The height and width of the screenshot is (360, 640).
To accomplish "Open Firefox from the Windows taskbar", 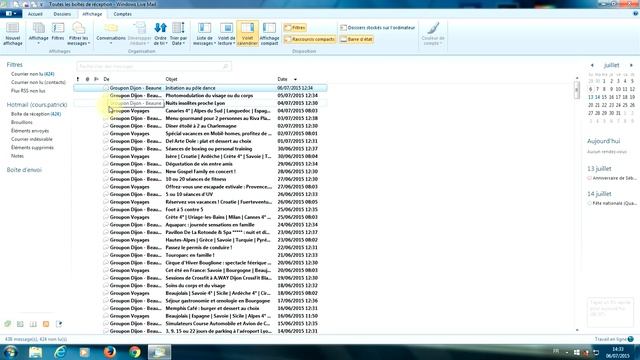I will coord(109,352).
